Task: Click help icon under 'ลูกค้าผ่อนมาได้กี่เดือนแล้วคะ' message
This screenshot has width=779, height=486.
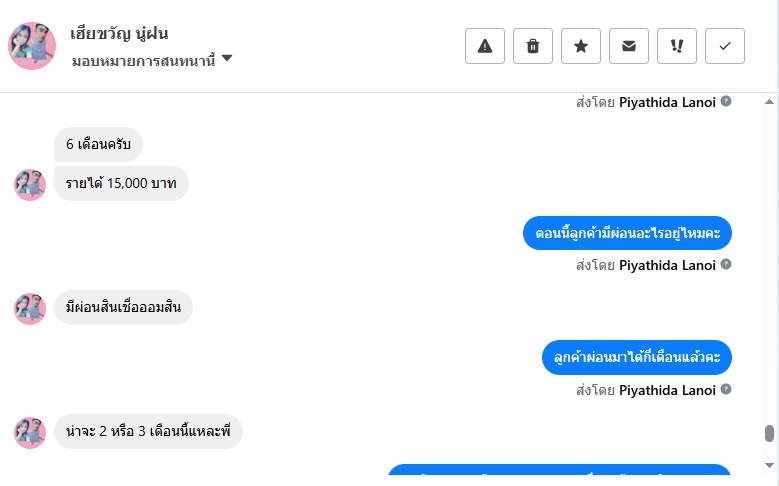Action: click(726, 389)
